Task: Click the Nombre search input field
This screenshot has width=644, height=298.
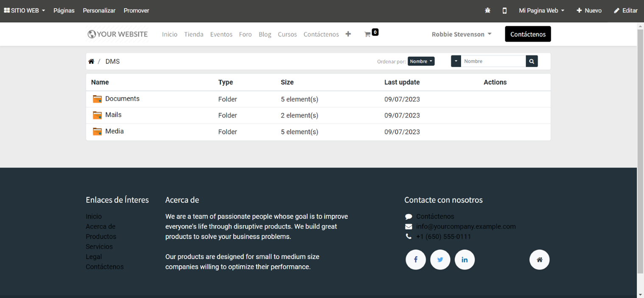Action: coord(493,61)
